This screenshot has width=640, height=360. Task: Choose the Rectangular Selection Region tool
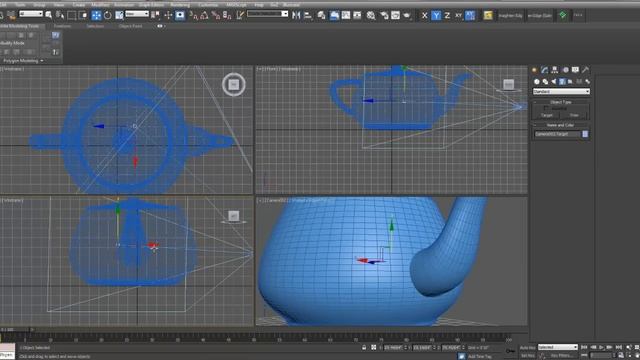[x=72, y=16]
